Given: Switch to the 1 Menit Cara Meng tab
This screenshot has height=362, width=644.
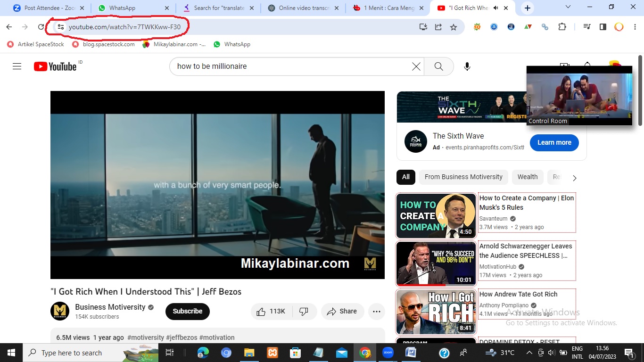Looking at the screenshot, I should click(x=388, y=8).
